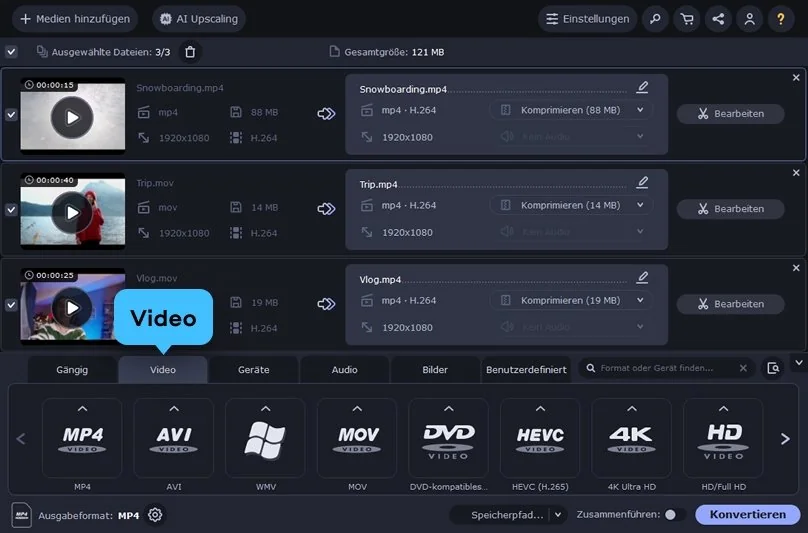This screenshot has height=533, width=808.
Task: Rename Trip.mp4 output with pencil icon
Action: 642,182
